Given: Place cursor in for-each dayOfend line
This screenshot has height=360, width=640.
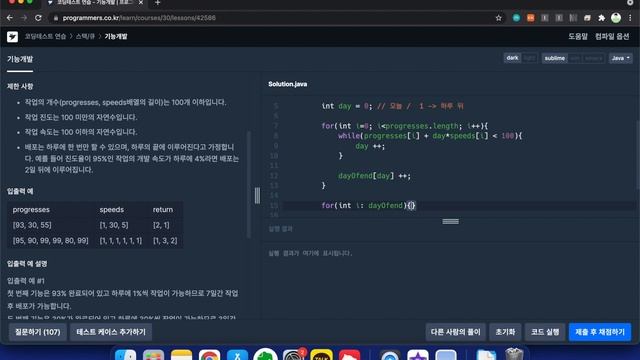Looking at the screenshot, I should tap(368, 205).
